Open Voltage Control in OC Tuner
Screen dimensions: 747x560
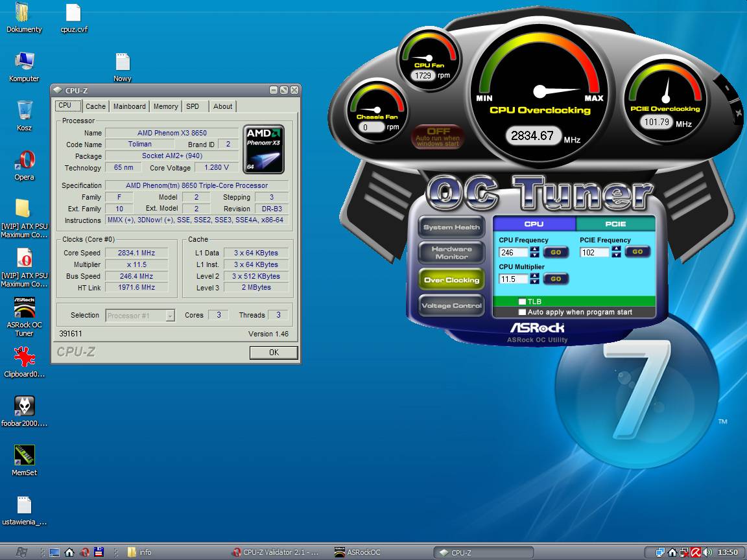[451, 306]
